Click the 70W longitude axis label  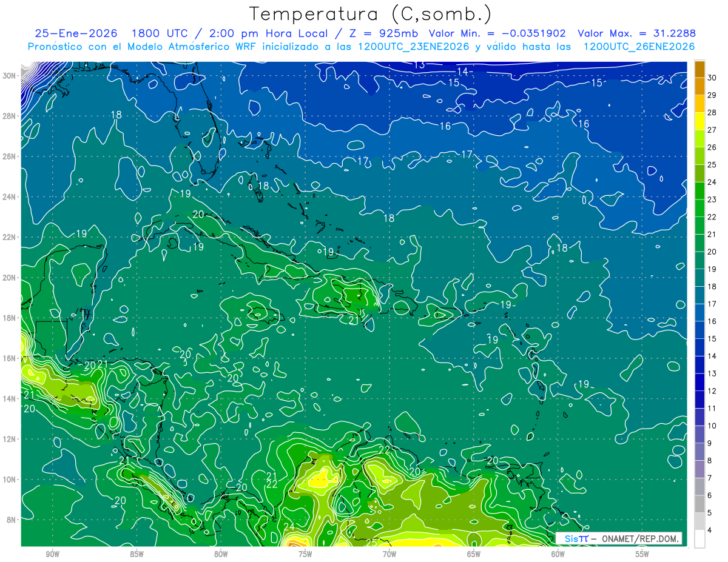(389, 554)
